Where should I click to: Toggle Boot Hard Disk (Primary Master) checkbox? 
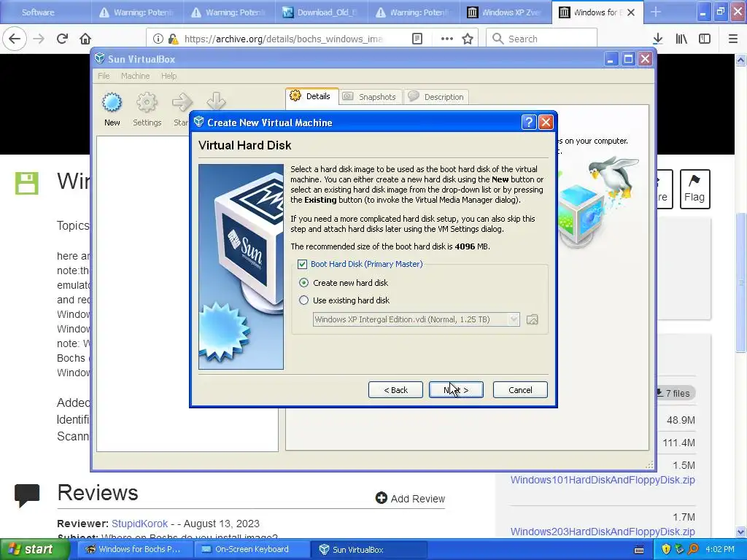click(302, 264)
